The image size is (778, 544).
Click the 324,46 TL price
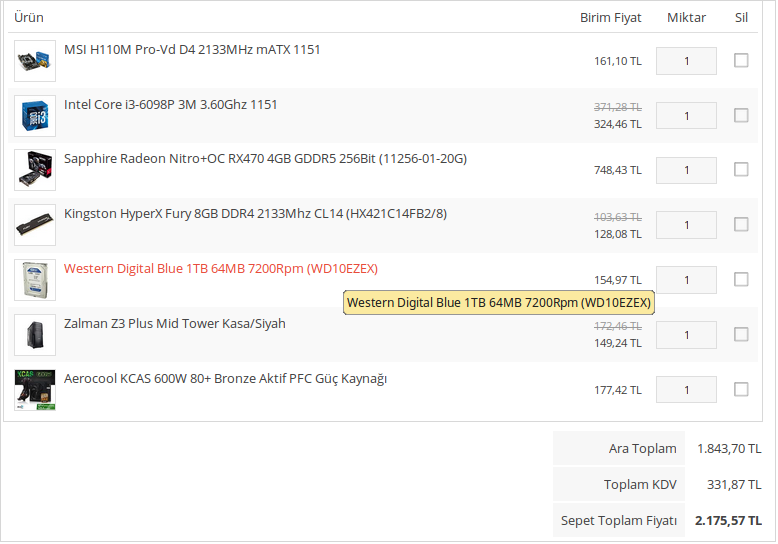coord(618,124)
